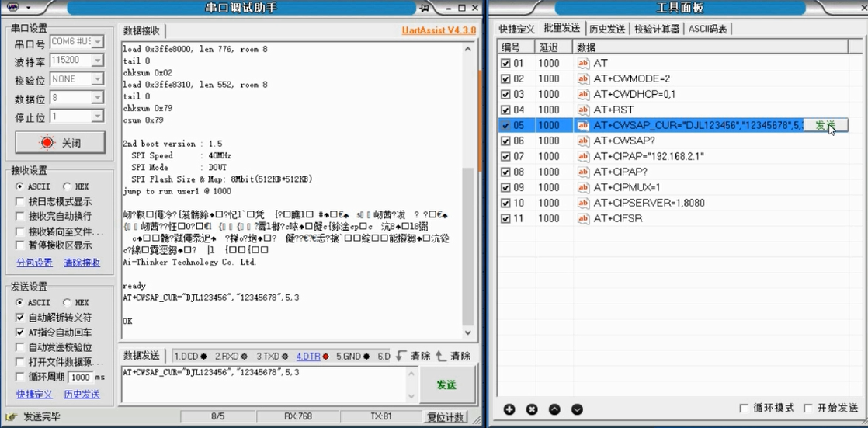Enable 开始发送 checkbox in tool panel
868x428 pixels.
pos(807,408)
